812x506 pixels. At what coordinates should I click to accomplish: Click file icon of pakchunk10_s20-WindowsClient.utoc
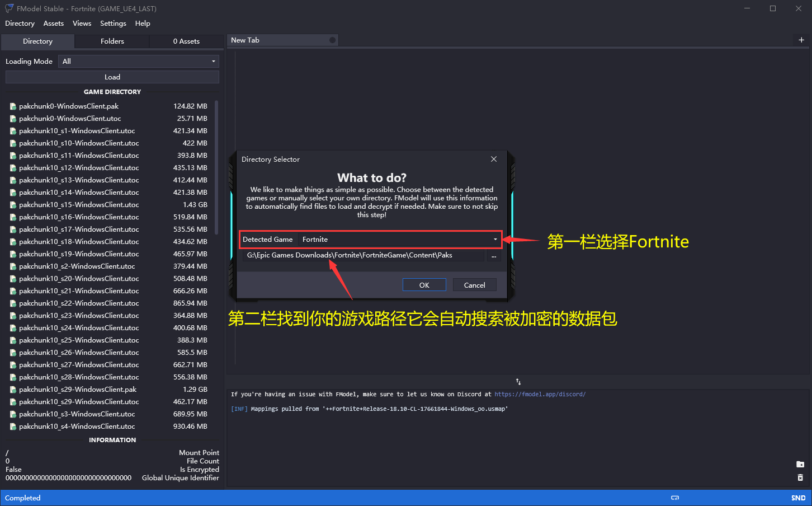(x=13, y=279)
